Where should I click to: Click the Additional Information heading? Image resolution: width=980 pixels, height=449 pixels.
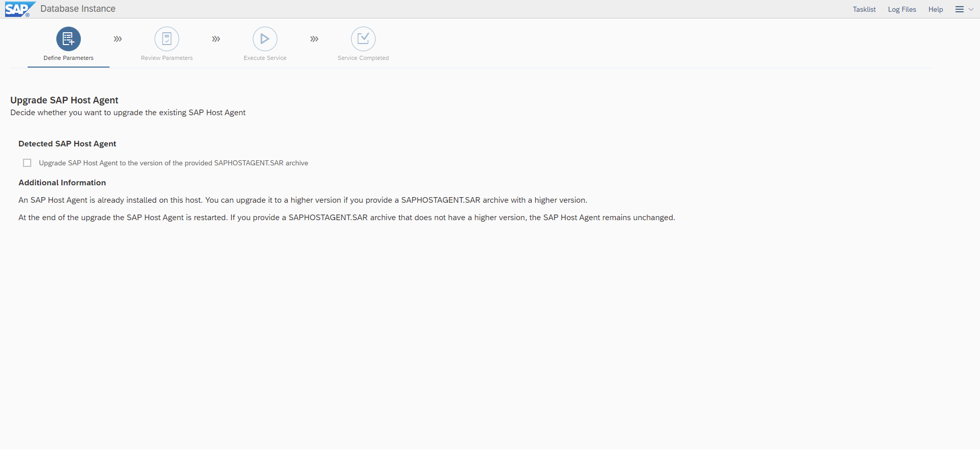[x=62, y=183]
